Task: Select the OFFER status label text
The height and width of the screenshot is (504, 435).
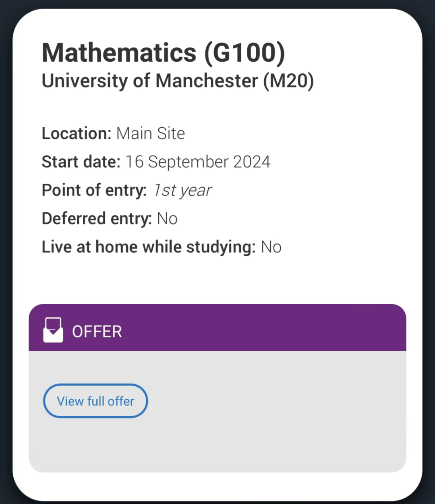Action: point(97,332)
